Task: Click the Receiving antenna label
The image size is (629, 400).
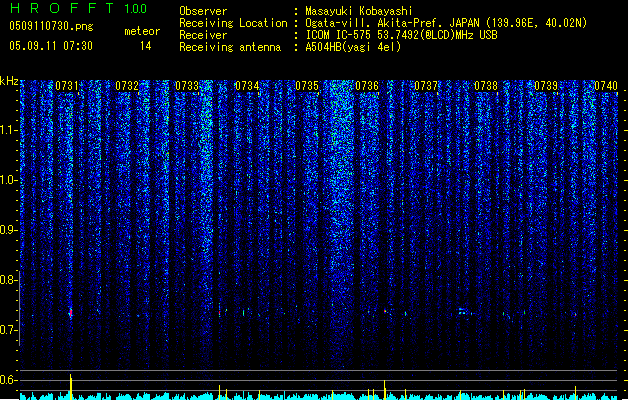Action: tap(230, 47)
